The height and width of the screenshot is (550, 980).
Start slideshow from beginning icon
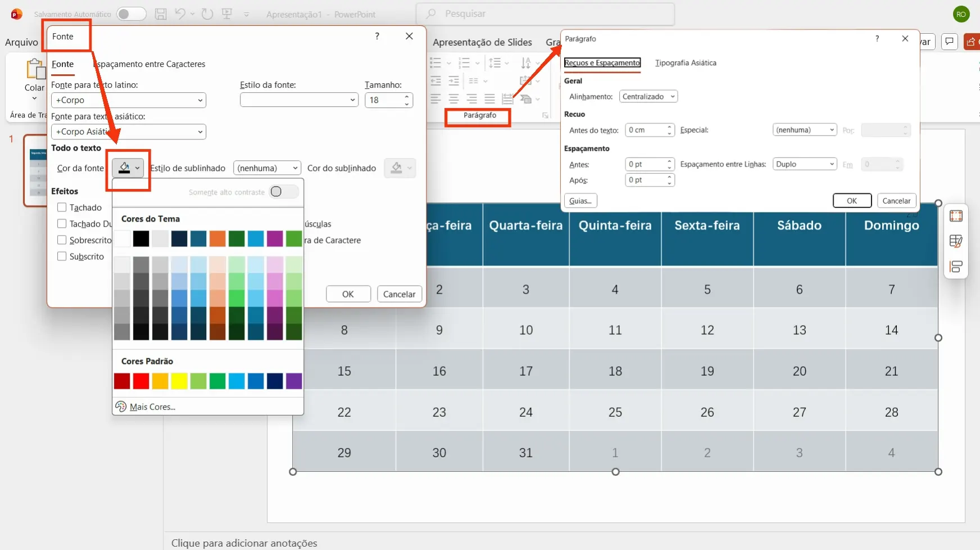coord(227,14)
